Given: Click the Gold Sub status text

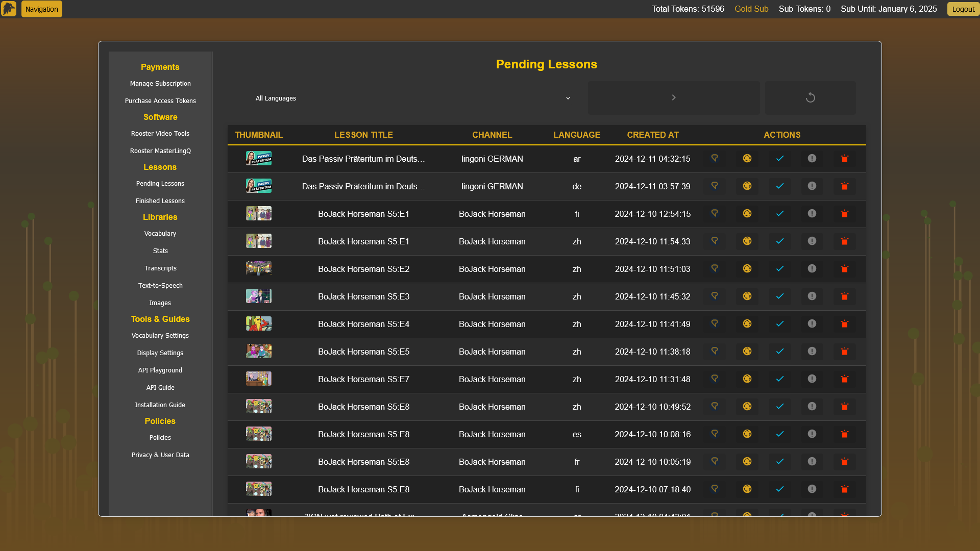Looking at the screenshot, I should pos(751,9).
